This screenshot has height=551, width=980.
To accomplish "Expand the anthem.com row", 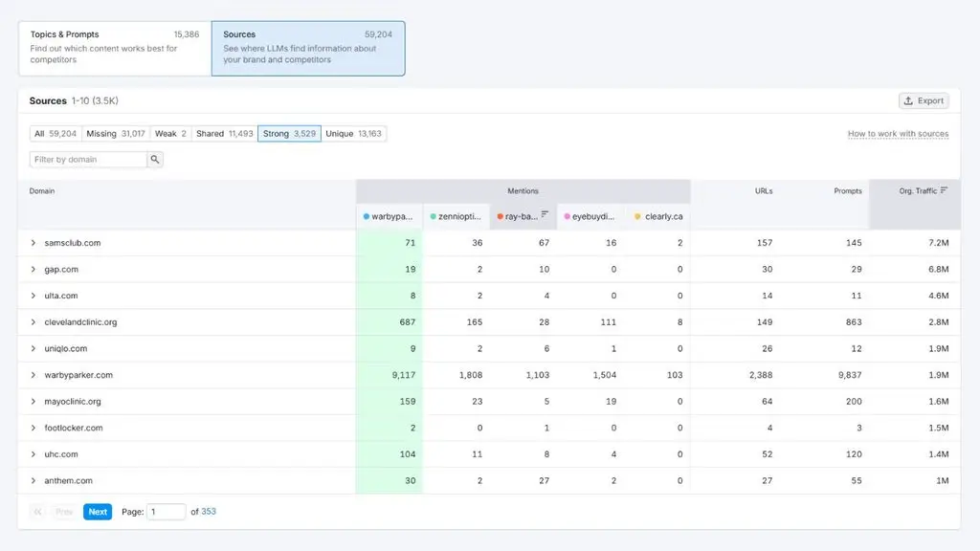I will coord(33,481).
